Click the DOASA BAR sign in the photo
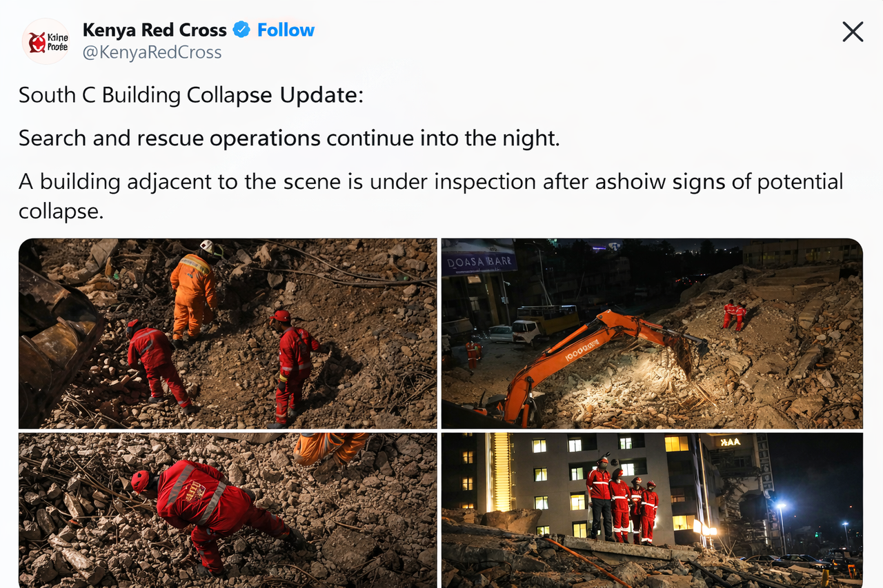The height and width of the screenshot is (588, 883). (x=479, y=262)
